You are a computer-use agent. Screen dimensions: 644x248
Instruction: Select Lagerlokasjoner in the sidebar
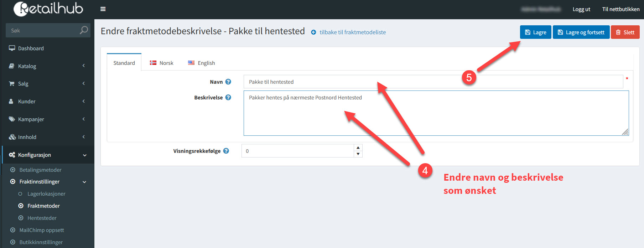tap(46, 194)
